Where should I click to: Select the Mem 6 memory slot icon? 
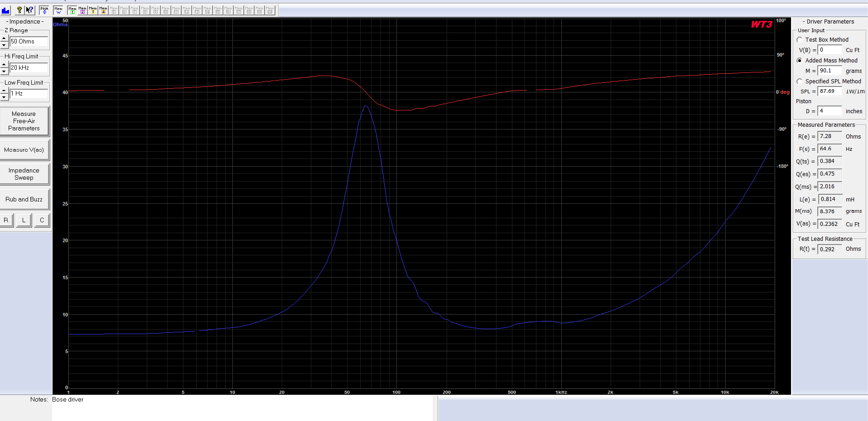click(124, 10)
